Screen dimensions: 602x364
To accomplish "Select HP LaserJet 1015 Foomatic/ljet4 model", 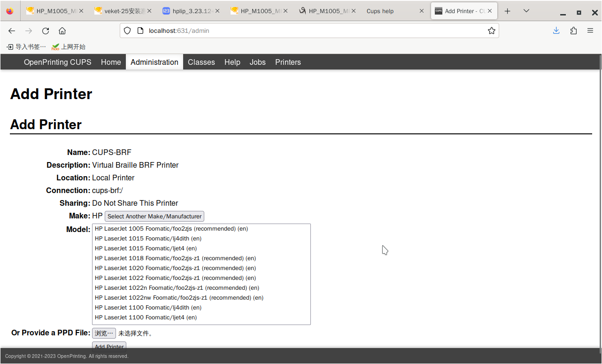I will tap(201, 248).
